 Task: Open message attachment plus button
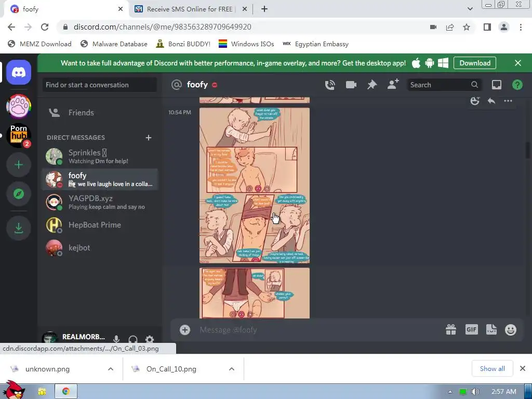(x=185, y=330)
